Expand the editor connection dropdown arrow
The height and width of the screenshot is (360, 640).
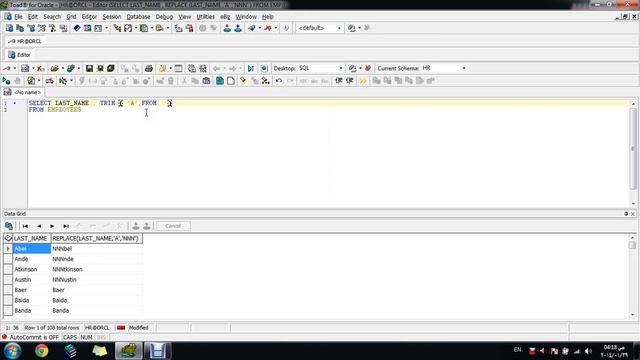pos(15,69)
